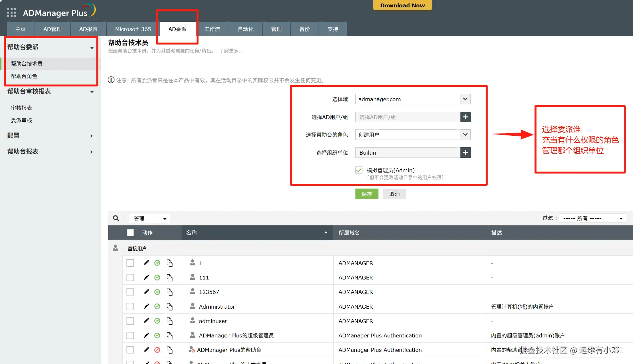
Task: Open the 选择域 admanager.com dropdown
Action: click(465, 99)
